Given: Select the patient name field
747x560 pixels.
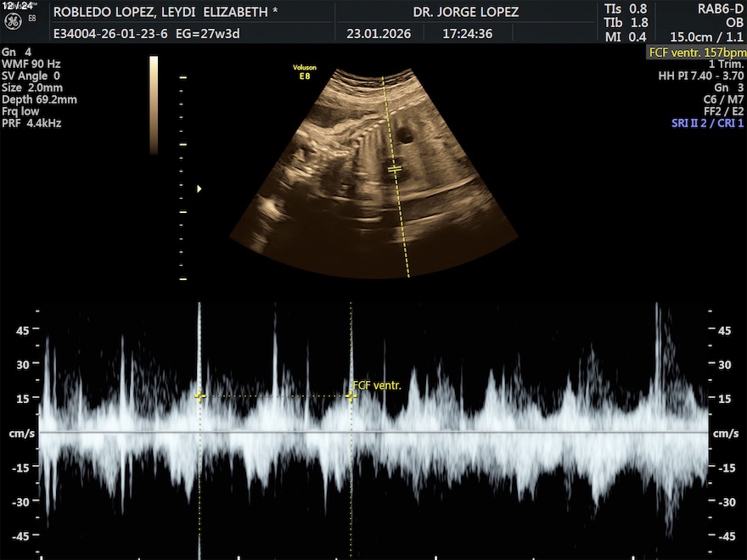Looking at the screenshot, I should 166,13.
